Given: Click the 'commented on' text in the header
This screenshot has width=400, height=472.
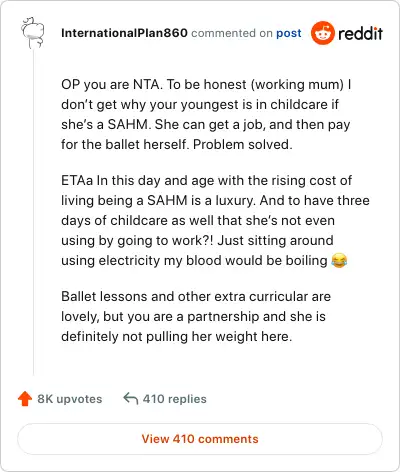Looking at the screenshot, I should point(232,33).
